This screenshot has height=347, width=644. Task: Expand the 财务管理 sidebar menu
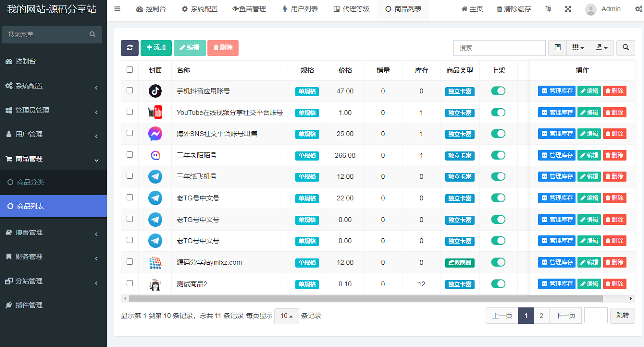[53, 257]
